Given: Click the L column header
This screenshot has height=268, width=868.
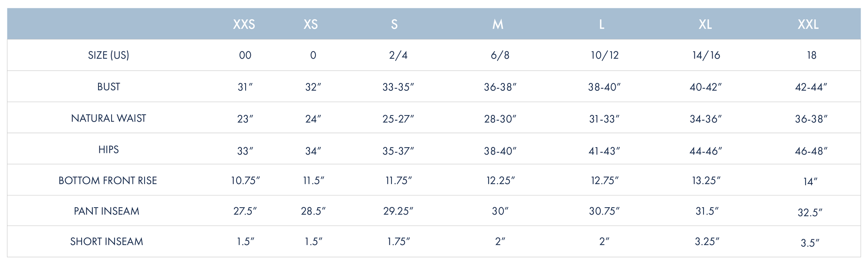Looking at the screenshot, I should [x=602, y=24].
